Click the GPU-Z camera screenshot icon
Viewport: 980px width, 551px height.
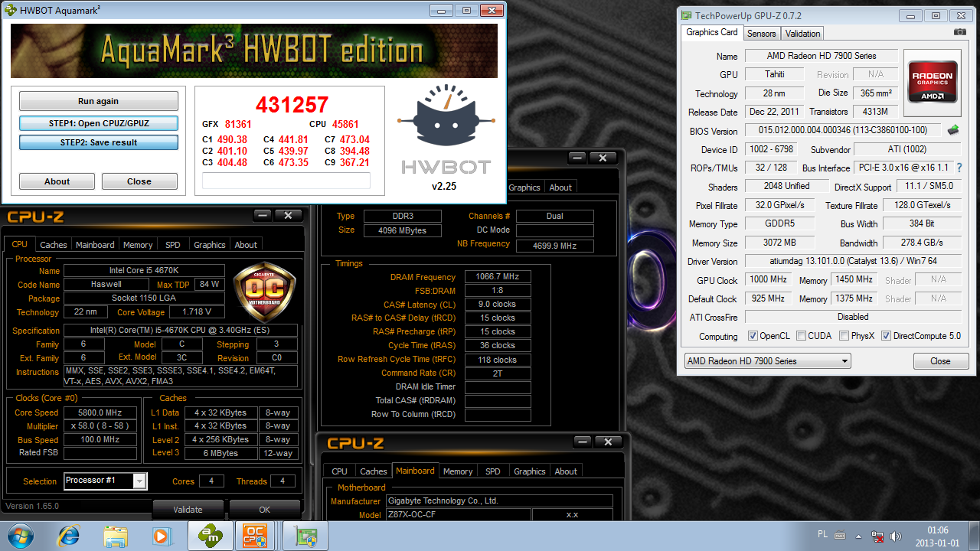pos(960,32)
